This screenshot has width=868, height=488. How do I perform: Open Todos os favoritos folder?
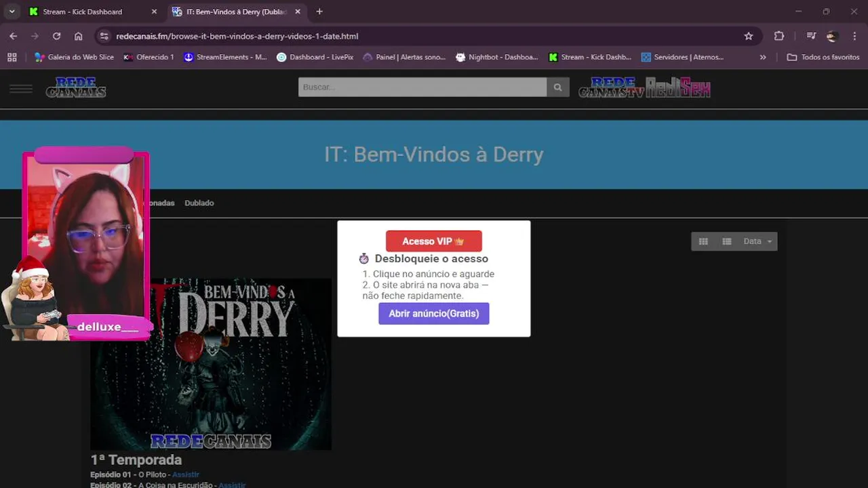[823, 58]
